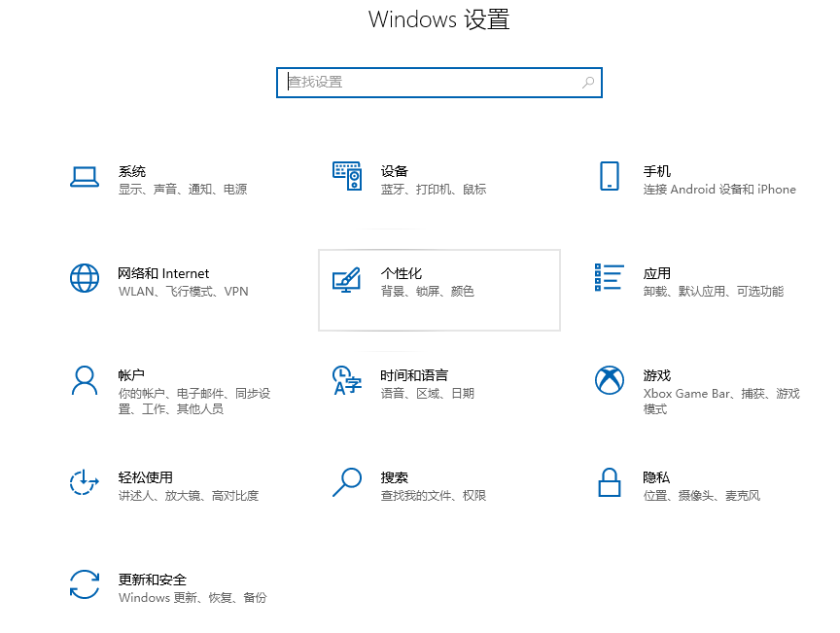
Task: Select the person icon for 帐户
Action: (85, 380)
